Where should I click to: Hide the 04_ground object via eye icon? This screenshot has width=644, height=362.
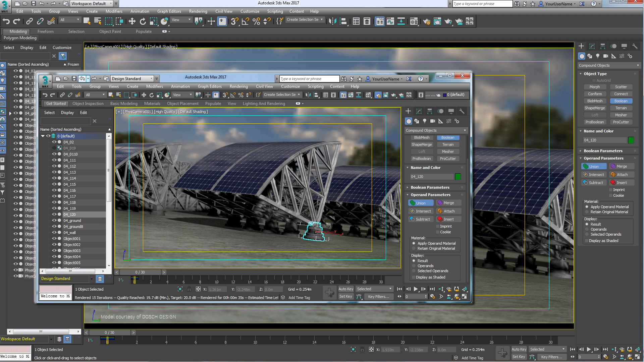pyautogui.click(x=54, y=221)
